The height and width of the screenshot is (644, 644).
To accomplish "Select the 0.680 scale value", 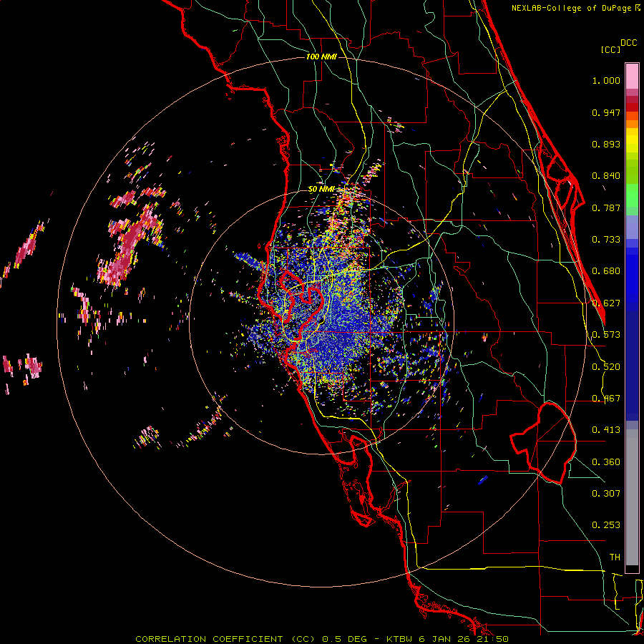I will 606,271.
